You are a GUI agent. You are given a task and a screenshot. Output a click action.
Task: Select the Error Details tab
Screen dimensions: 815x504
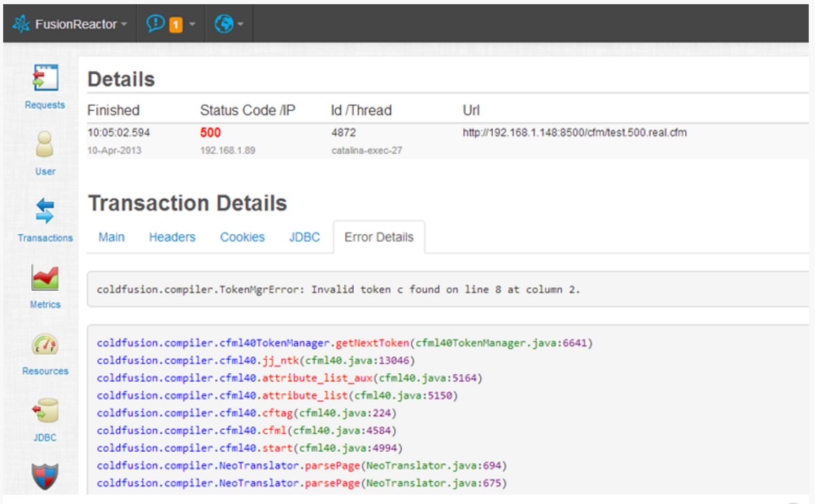point(379,237)
